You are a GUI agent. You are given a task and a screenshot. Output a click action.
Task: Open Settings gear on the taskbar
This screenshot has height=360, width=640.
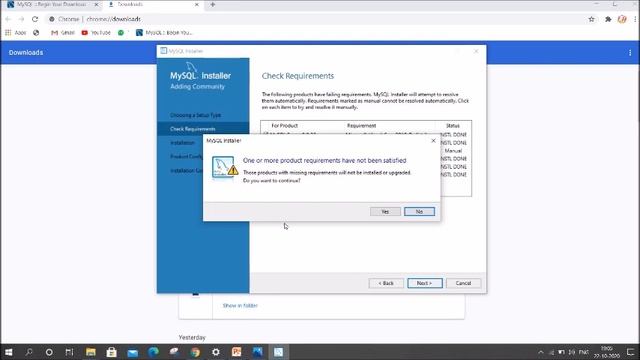coord(216,352)
